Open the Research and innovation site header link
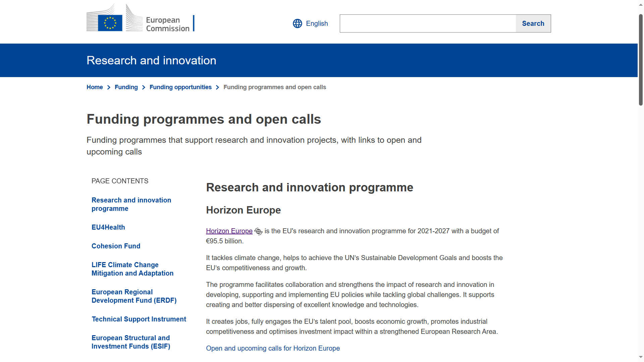This screenshot has height=362, width=644. coord(151,60)
